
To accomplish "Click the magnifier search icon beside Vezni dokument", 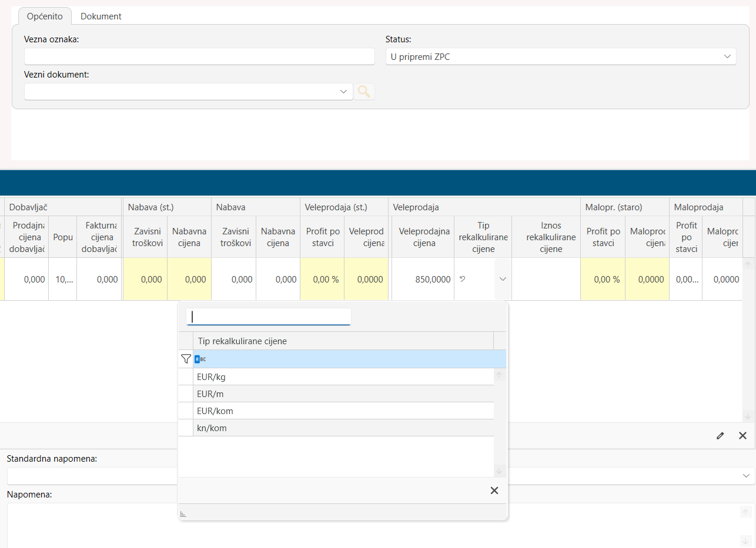I will (x=364, y=92).
